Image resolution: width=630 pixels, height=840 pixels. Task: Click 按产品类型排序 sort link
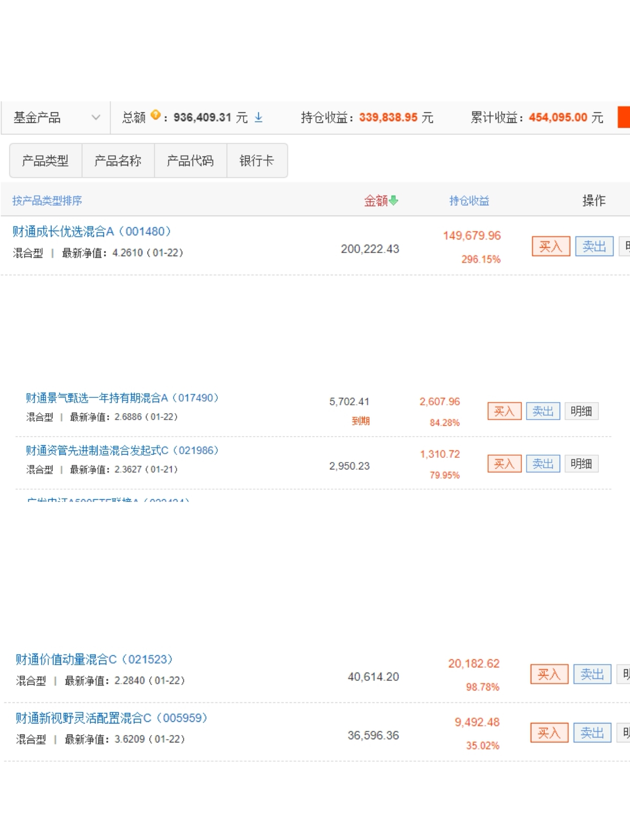[x=47, y=201]
